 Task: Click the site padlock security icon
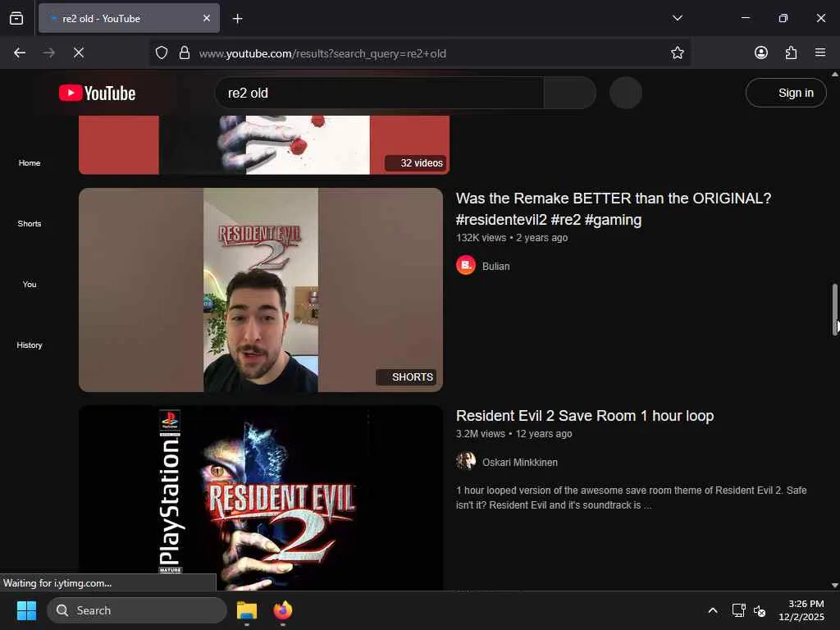coord(185,52)
